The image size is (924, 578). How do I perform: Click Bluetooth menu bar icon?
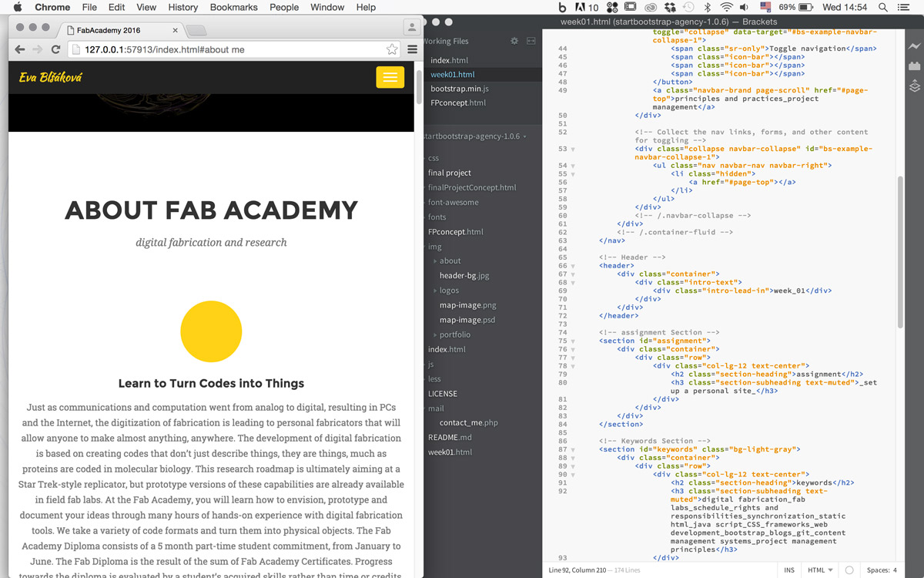(709, 7)
